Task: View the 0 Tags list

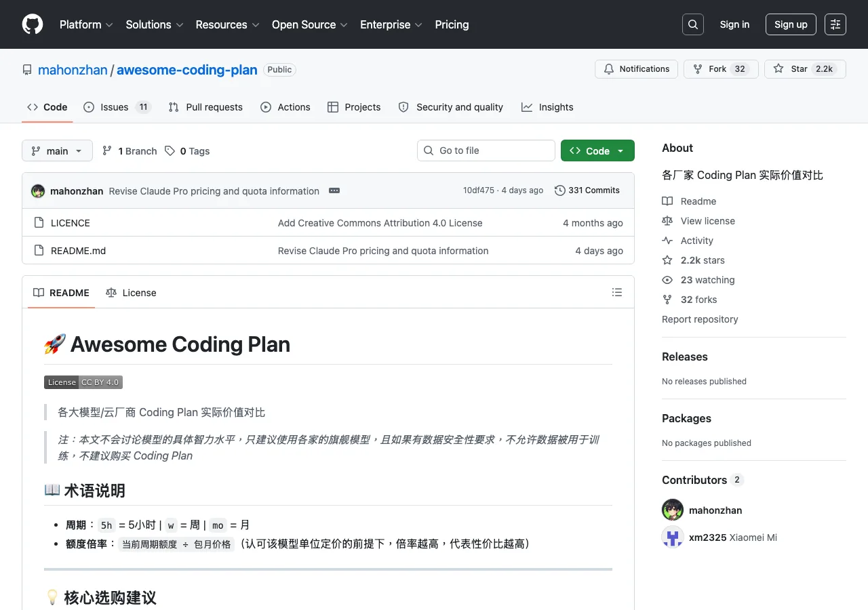Action: point(187,151)
